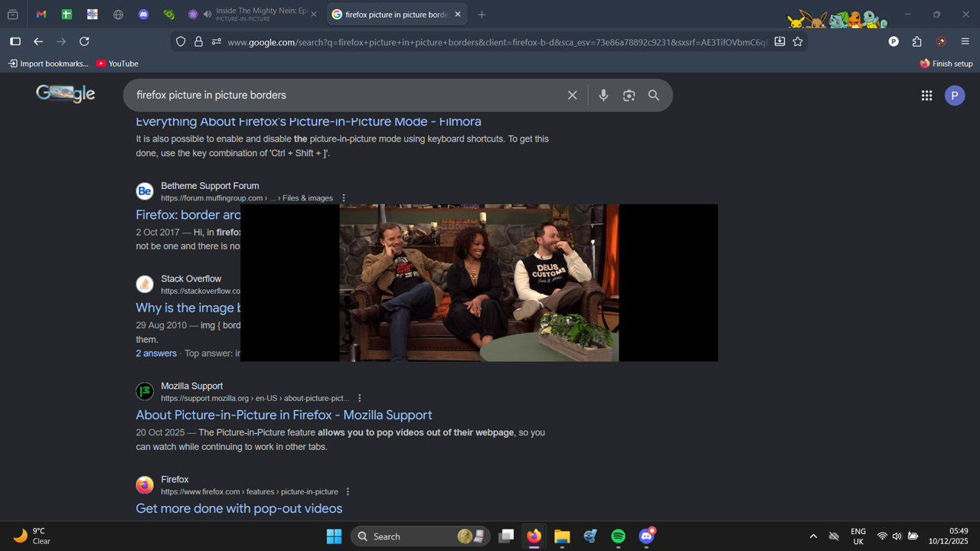The width and height of the screenshot is (980, 551).
Task: Open the Google apps grid
Action: 926,96
